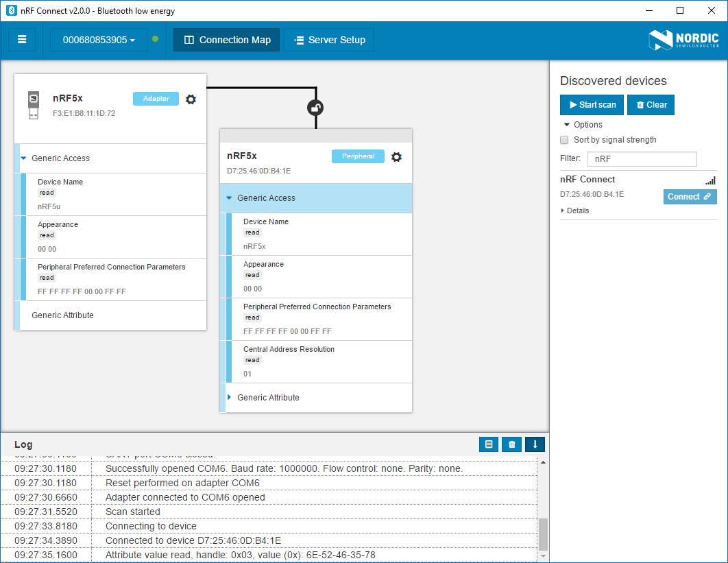Open adapter nRF5x settings gear
This screenshot has width=728, height=563.
191,99
